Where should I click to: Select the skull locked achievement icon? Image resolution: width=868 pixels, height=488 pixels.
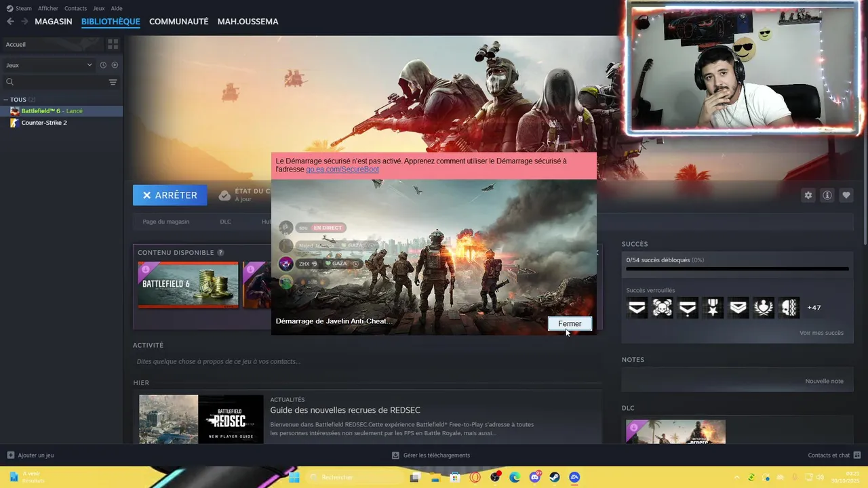tap(663, 308)
